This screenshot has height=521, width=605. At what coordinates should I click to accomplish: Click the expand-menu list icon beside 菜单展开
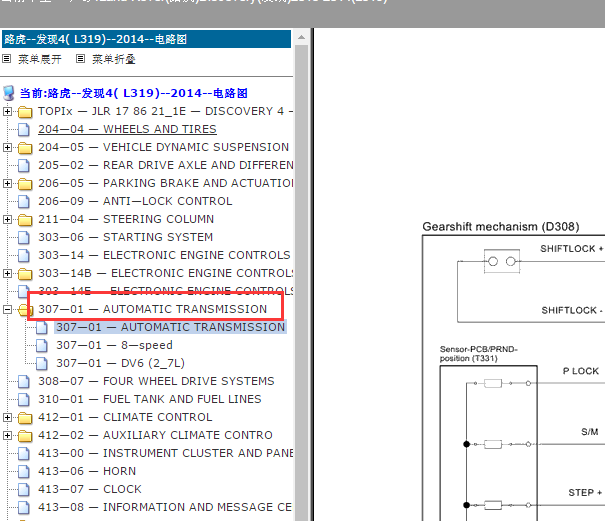(7, 59)
